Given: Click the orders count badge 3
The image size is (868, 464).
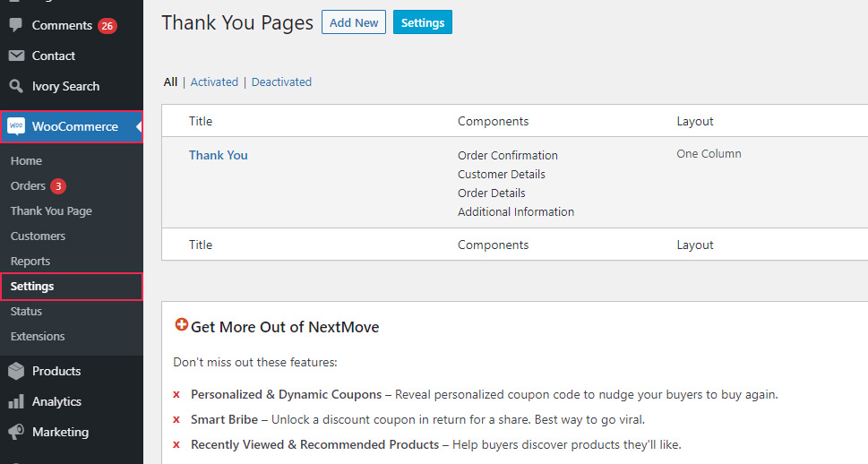Looking at the screenshot, I should click(x=58, y=186).
